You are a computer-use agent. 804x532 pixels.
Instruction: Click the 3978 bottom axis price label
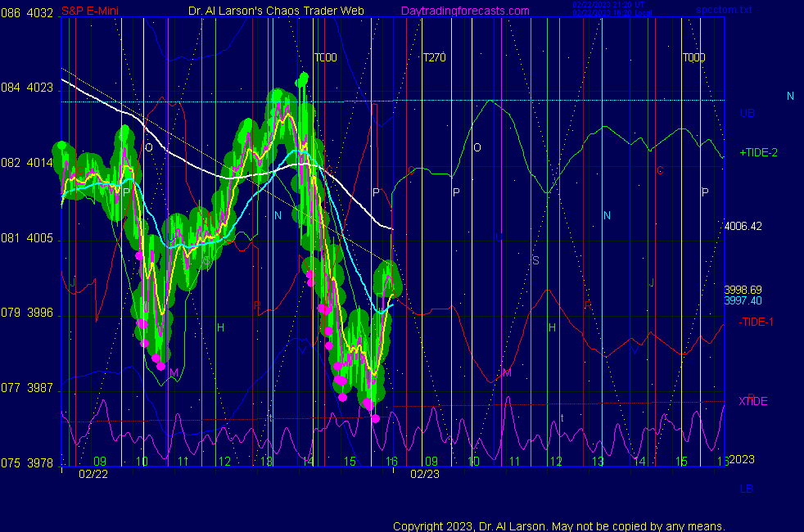pyautogui.click(x=41, y=462)
